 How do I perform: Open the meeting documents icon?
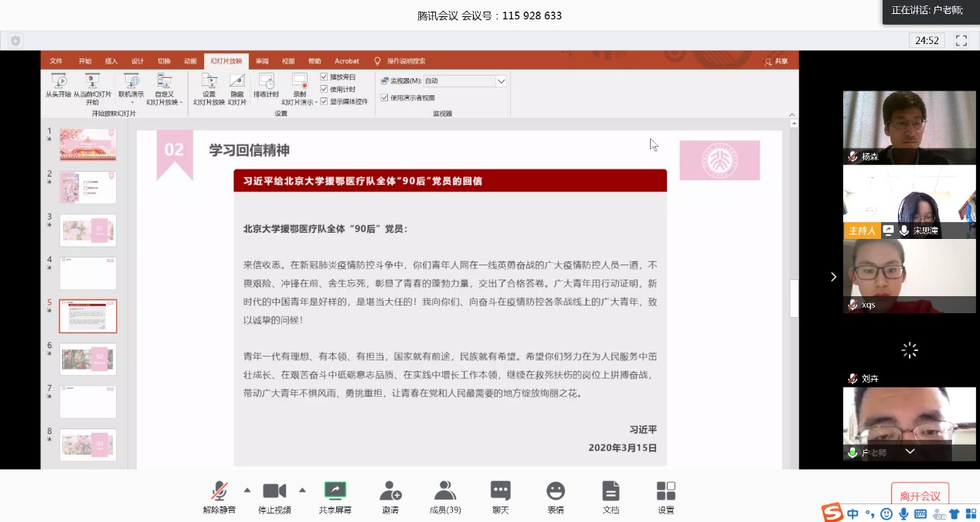(611, 492)
